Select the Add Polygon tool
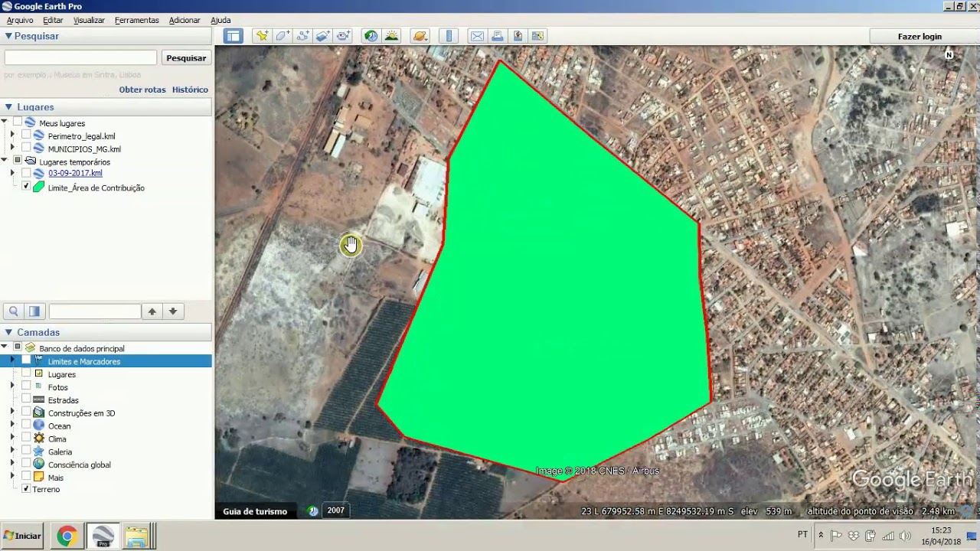This screenshot has width=980, height=551. click(282, 36)
